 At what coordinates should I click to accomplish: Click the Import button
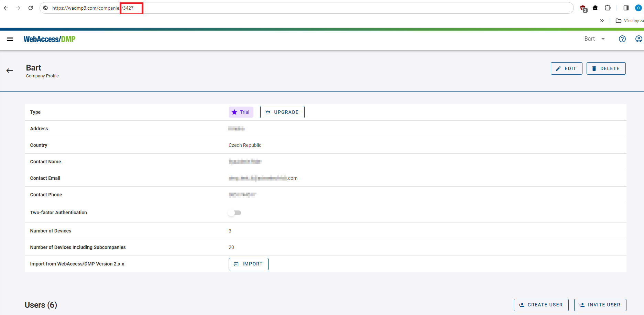[248, 264]
